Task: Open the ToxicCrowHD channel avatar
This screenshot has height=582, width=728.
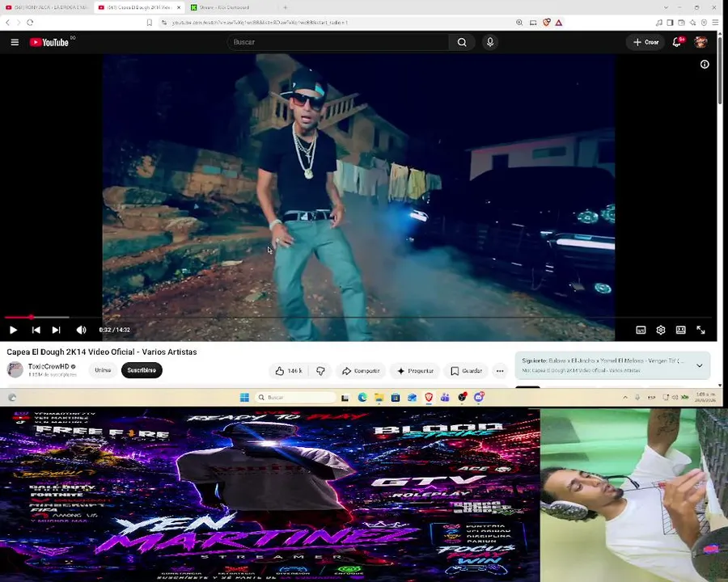Action: pyautogui.click(x=15, y=370)
